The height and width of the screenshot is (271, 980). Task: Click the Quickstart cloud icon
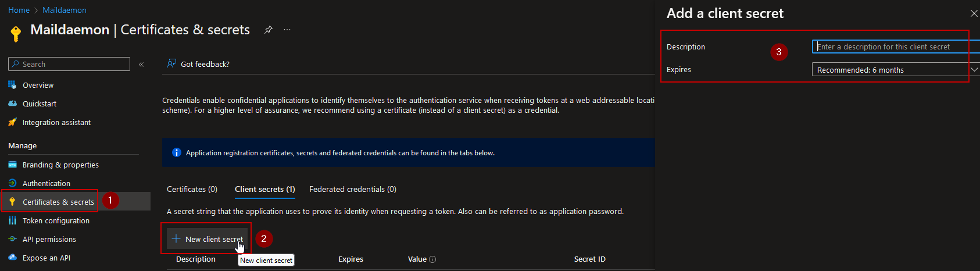[x=12, y=104]
